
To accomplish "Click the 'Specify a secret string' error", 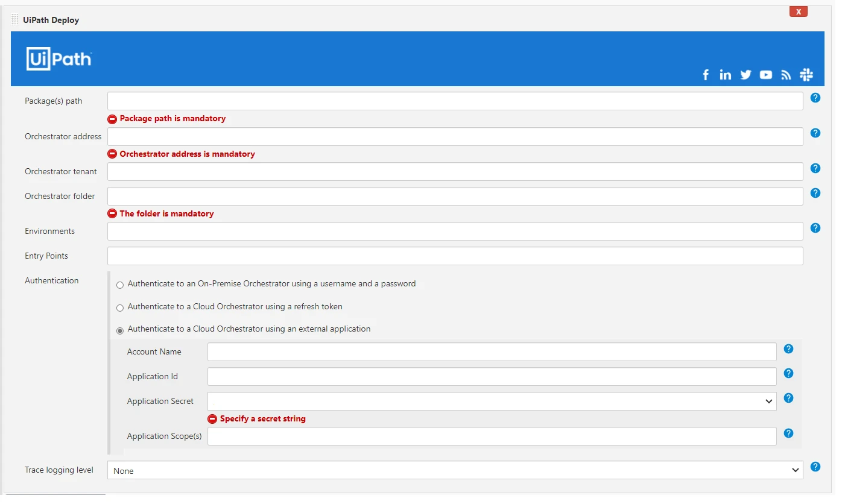I will [262, 419].
